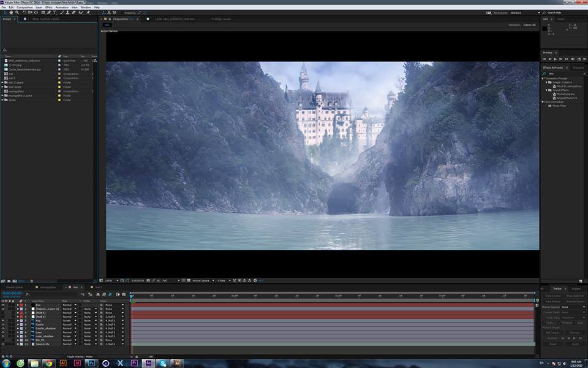Select the Zoom magnifier tool

coord(17,12)
